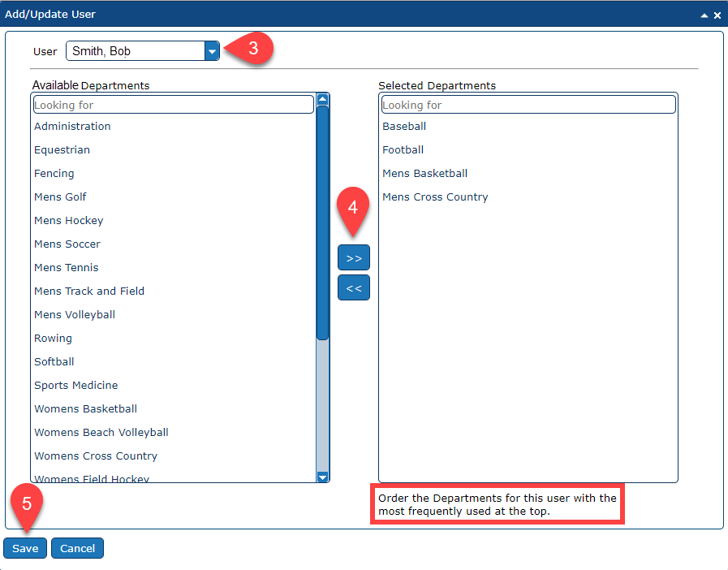
Task: Select Mens Volleyball department
Action: (x=75, y=315)
